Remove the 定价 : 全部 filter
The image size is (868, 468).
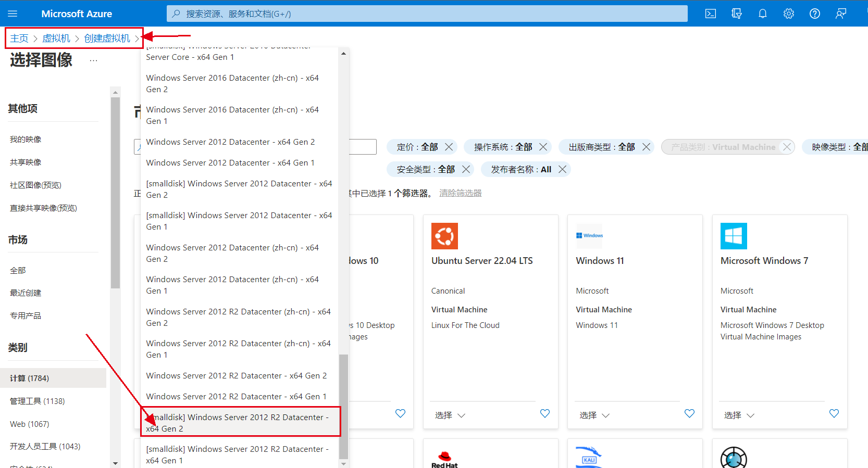(x=449, y=147)
